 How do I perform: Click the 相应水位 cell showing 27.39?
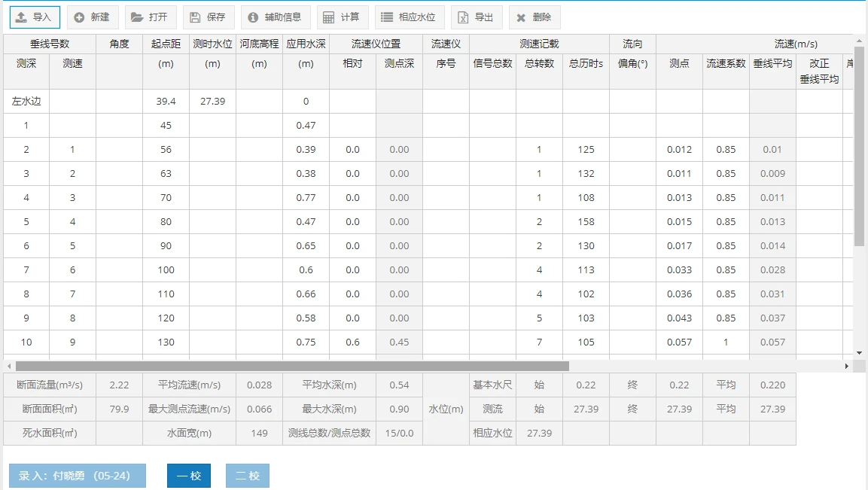pos(539,433)
